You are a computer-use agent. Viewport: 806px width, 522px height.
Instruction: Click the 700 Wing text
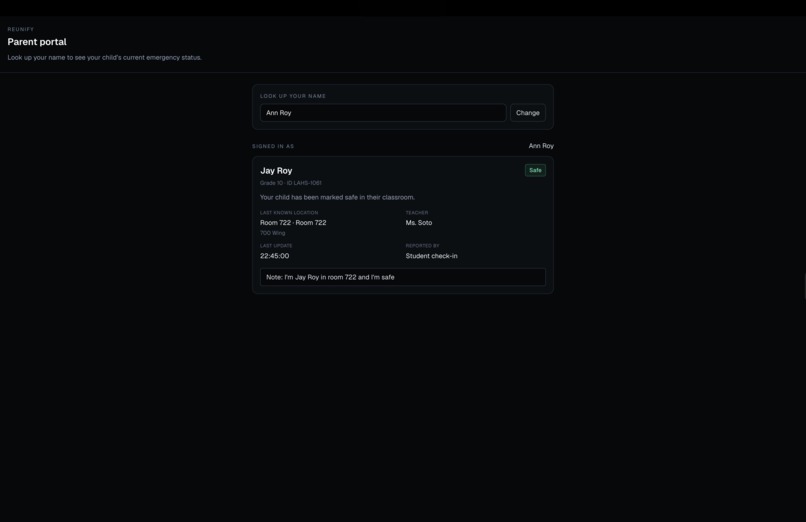click(272, 233)
